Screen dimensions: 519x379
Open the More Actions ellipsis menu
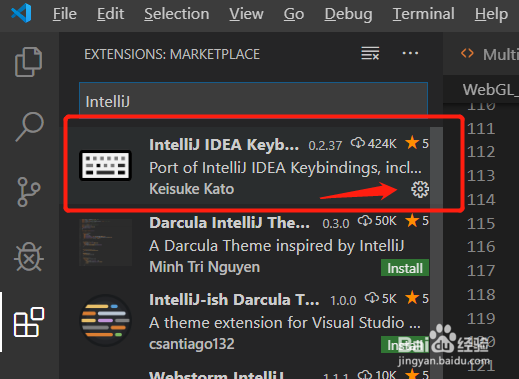click(410, 53)
